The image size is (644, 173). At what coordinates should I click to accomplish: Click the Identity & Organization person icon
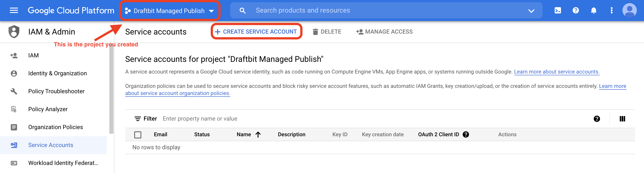(14, 74)
